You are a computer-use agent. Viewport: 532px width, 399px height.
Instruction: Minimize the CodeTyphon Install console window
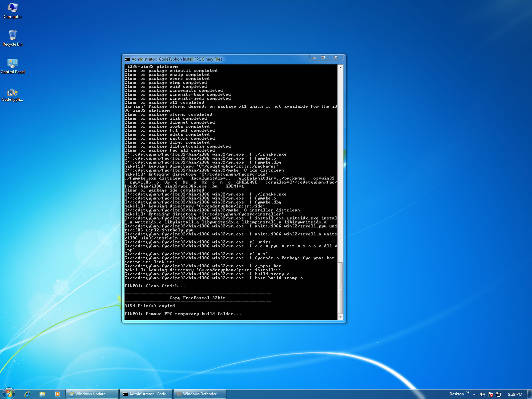(314, 58)
